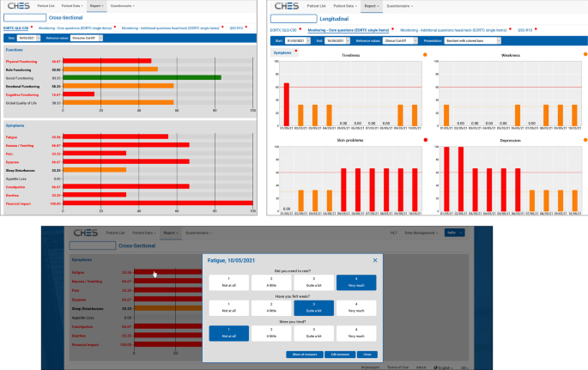588x370 pixels.
Task: Select 'A little' for 'Did you need to rest?'
Action: [x=271, y=282]
